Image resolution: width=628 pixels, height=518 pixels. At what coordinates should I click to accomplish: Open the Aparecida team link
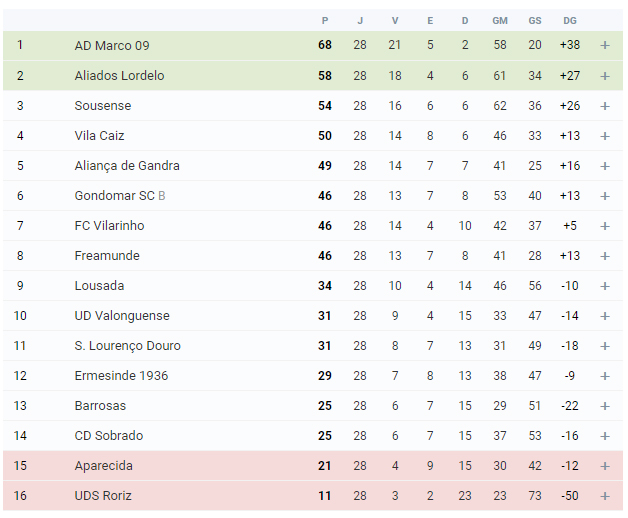pos(103,466)
